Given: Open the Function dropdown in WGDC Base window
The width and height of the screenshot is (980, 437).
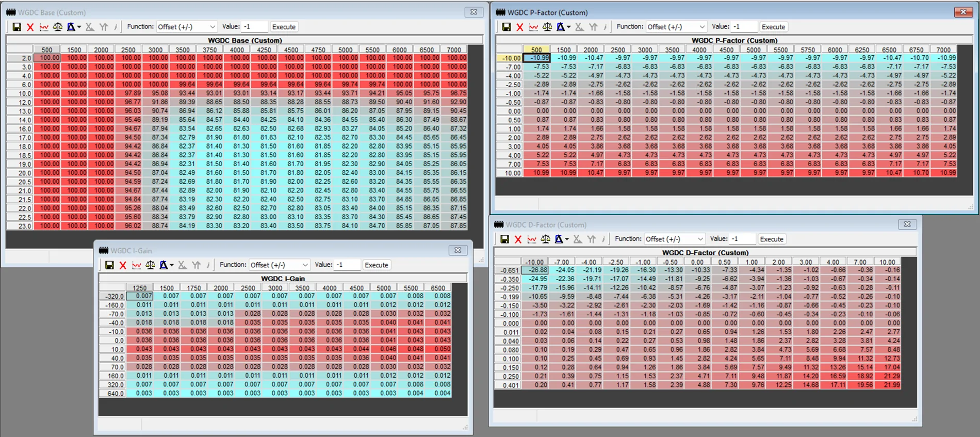Looking at the screenshot, I should [186, 27].
